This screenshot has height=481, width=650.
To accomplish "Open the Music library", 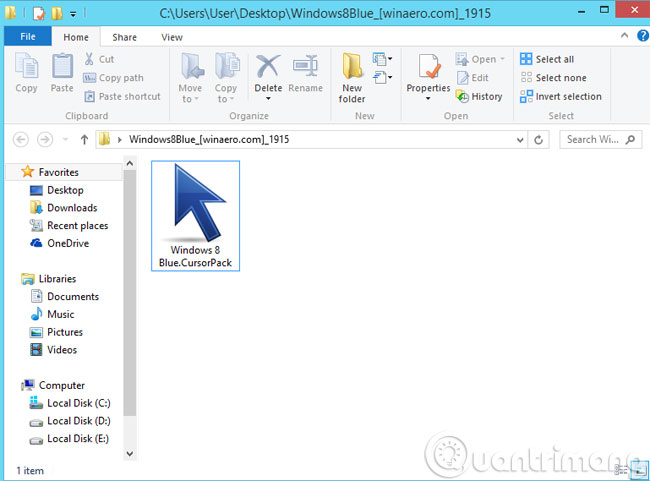I will tap(52, 314).
